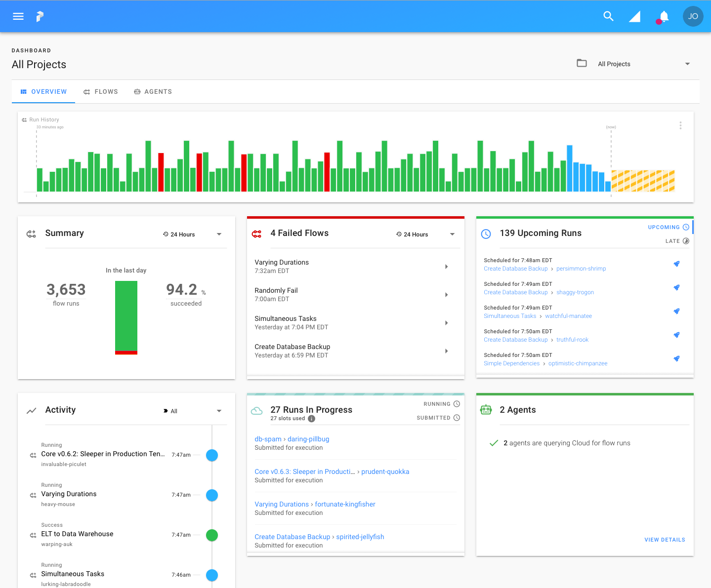Click the info icon beside slots used
The image size is (711, 588).
click(312, 419)
